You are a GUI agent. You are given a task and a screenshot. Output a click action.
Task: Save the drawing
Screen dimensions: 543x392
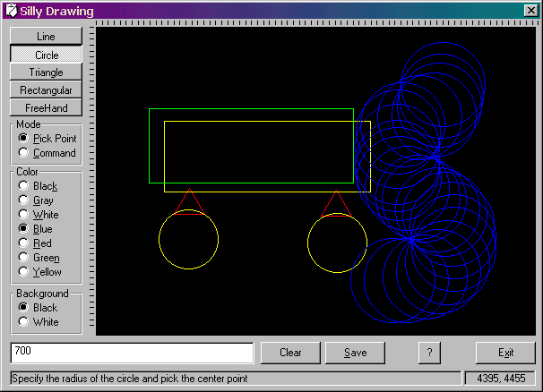(355, 353)
